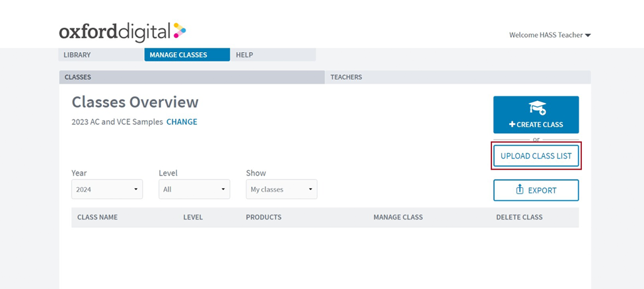This screenshot has height=289, width=644.
Task: Click the share icon on the Export button
Action: [x=520, y=189]
